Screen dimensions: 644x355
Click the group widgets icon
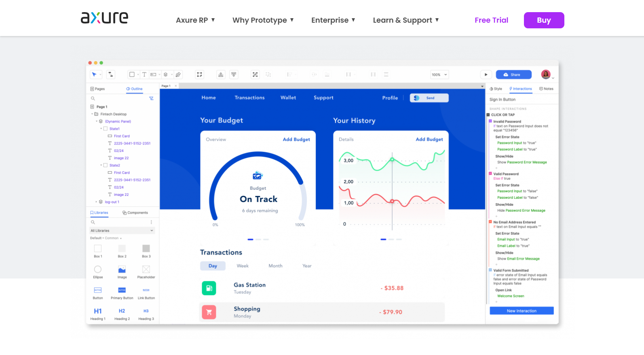click(x=255, y=74)
